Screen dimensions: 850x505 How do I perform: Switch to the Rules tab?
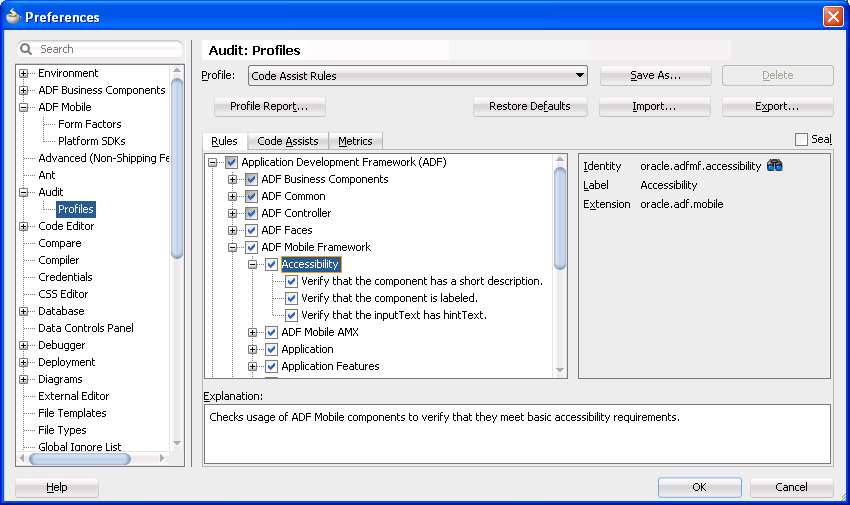(x=224, y=141)
